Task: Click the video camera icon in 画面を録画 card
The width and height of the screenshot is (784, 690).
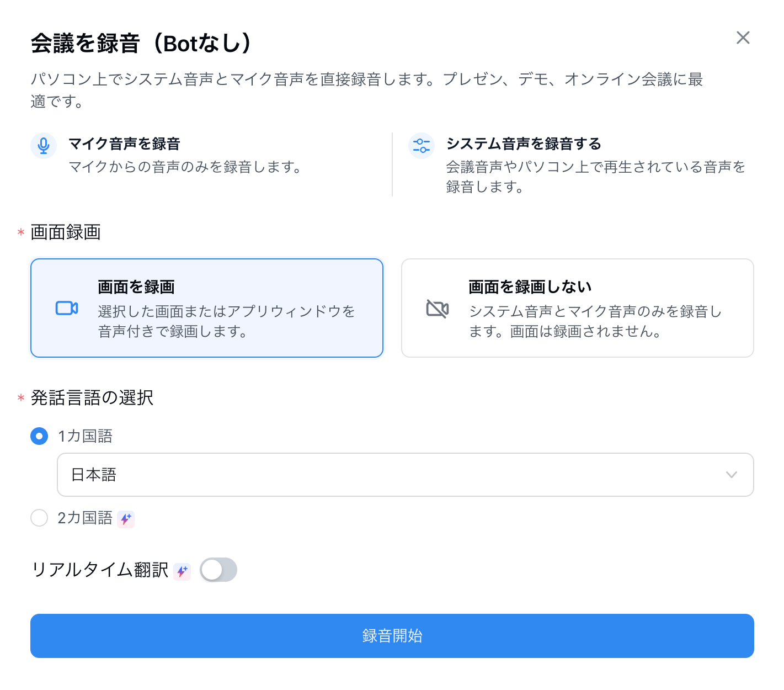Action: click(67, 308)
